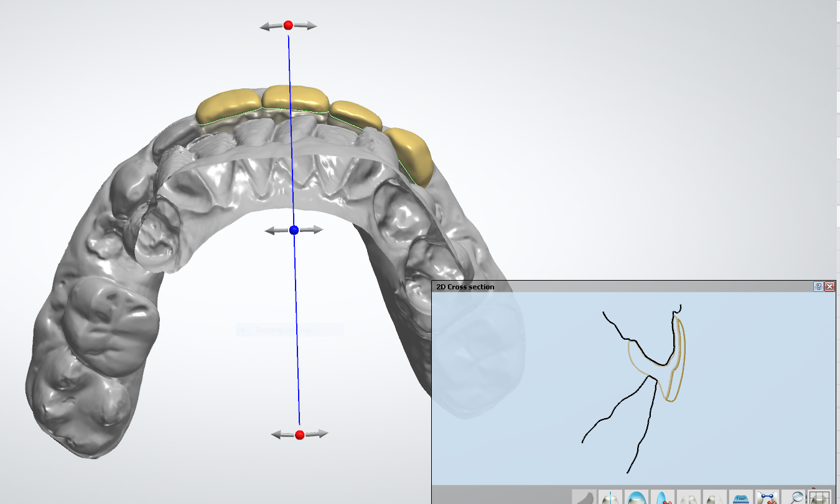Screen dimensions: 840x504
Task: Click the blue connector with red X icon
Action: [767, 497]
